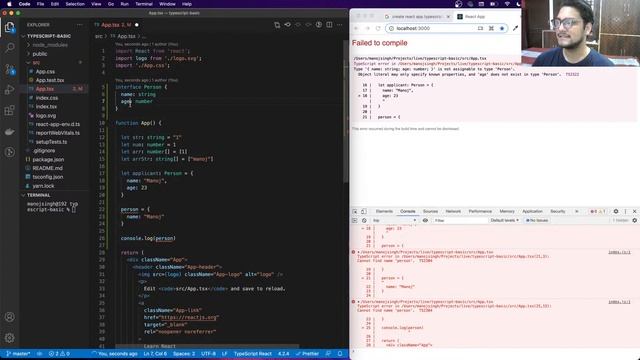Viewport: 640px width, 360px height.
Task: Open the File menu
Action: point(40,4)
